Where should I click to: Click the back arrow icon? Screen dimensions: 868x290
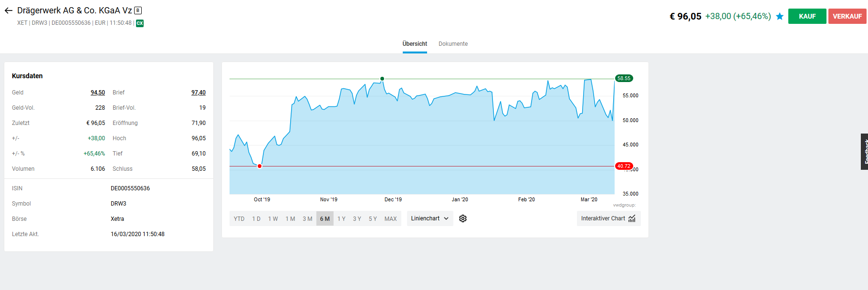(x=9, y=10)
